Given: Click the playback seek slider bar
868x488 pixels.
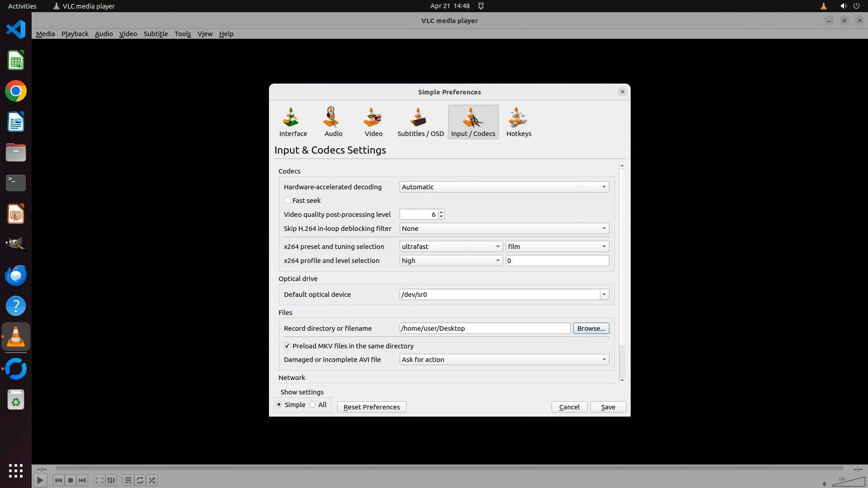Looking at the screenshot, I should tap(449, 469).
